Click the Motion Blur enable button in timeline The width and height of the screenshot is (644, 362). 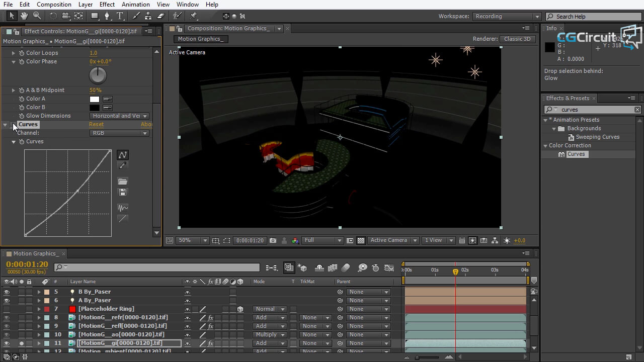click(346, 268)
